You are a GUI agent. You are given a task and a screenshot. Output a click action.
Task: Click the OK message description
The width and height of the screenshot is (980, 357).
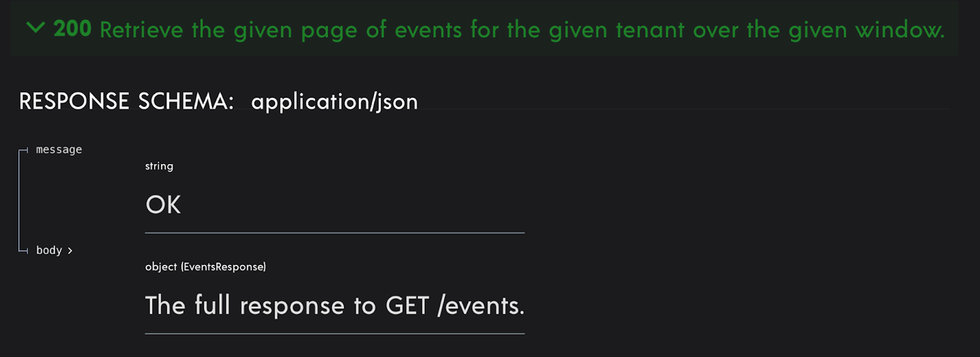[164, 205]
